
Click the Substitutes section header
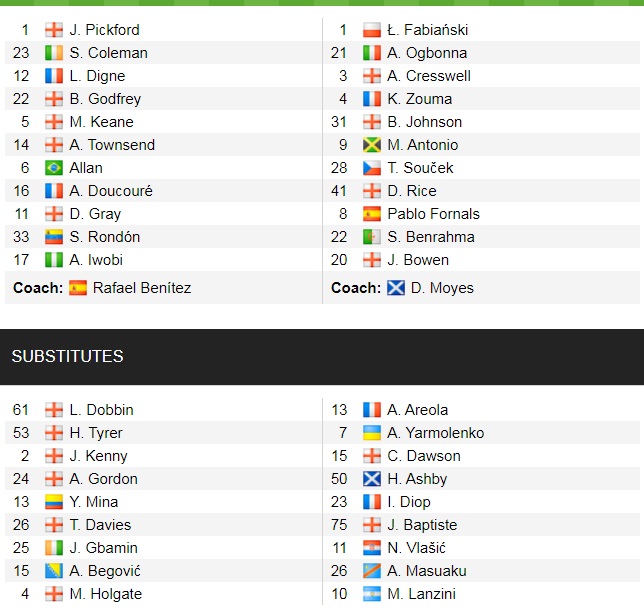coord(67,356)
